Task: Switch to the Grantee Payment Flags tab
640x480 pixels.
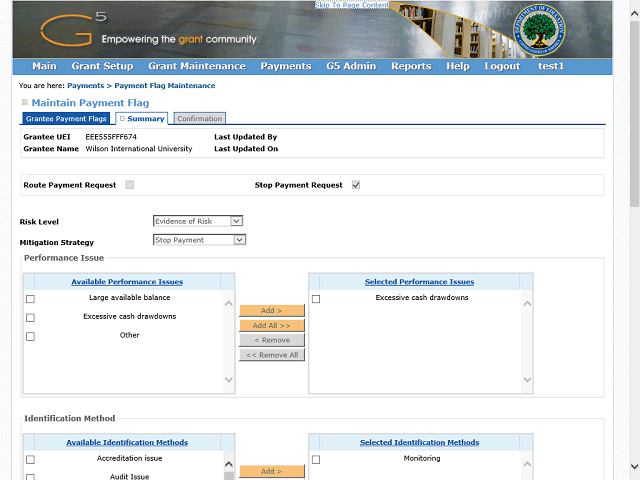Action: 66,119
